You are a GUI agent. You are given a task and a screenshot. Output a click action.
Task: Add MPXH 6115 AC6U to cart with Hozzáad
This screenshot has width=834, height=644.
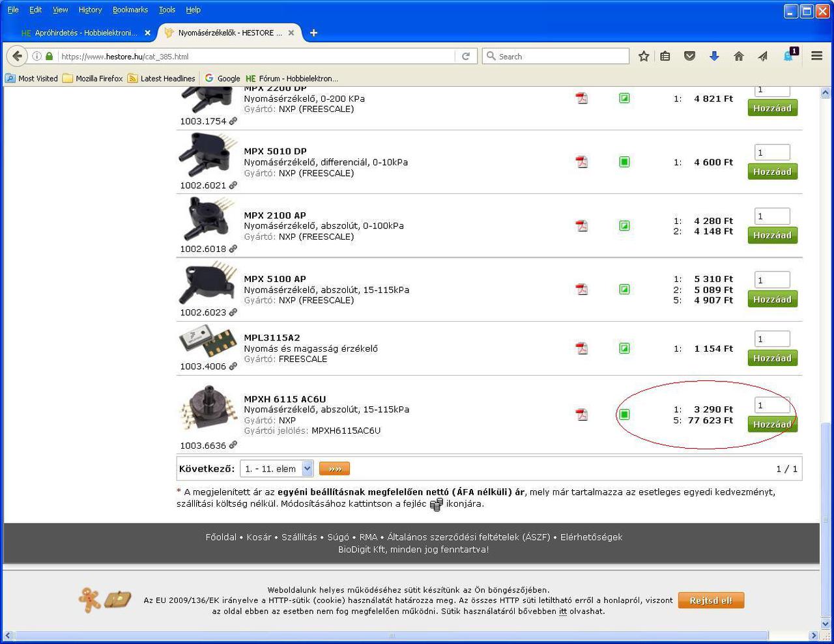click(772, 425)
